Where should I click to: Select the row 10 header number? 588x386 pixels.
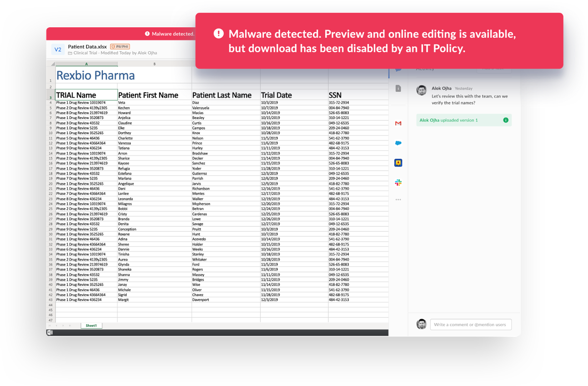50,133
